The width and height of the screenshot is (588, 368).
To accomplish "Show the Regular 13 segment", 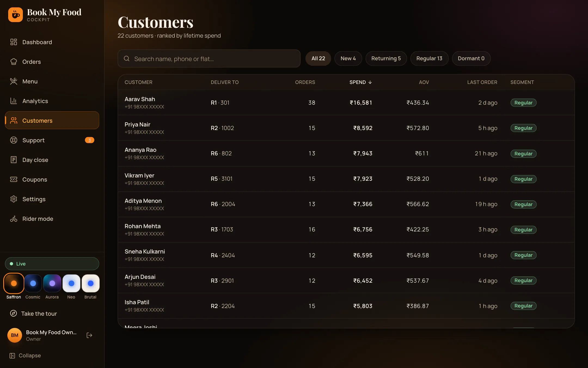I will click(429, 58).
